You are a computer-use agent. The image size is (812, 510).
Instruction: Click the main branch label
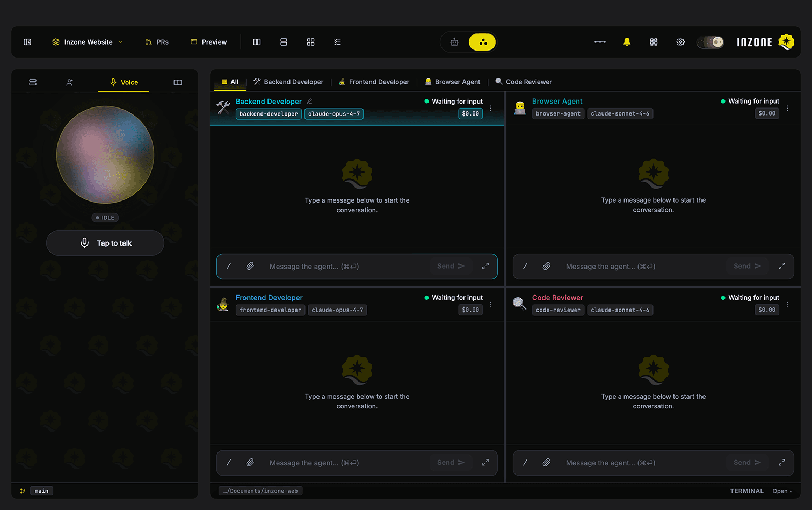pyautogui.click(x=41, y=491)
